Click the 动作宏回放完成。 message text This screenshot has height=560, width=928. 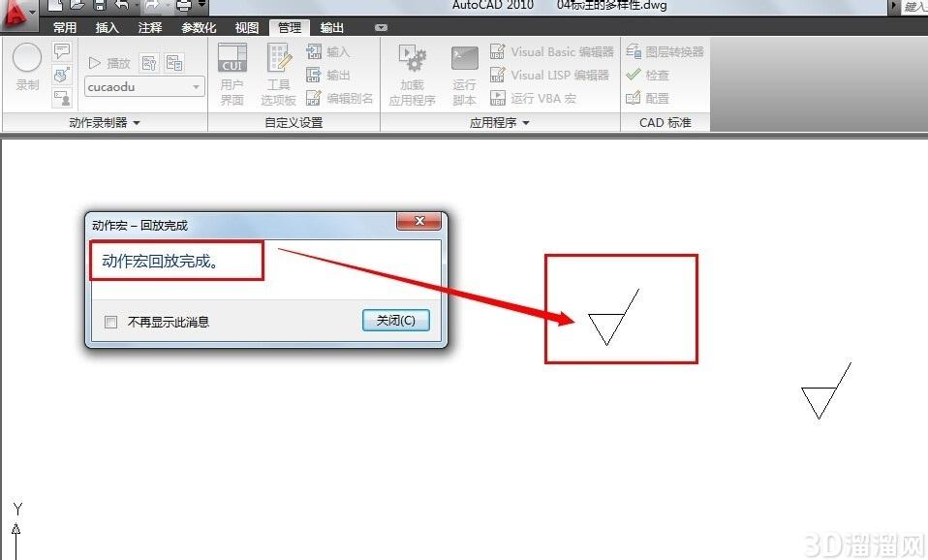click(161, 261)
